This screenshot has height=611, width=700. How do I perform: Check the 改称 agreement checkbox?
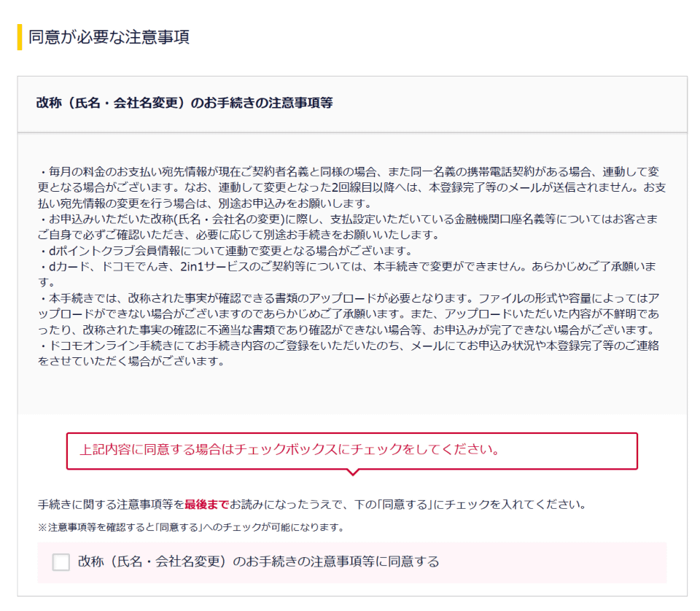(x=61, y=562)
